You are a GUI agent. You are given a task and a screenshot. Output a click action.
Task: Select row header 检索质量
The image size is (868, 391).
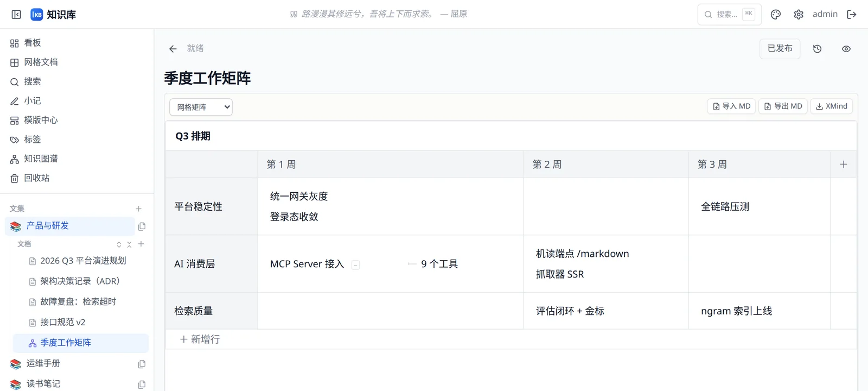(x=212, y=311)
